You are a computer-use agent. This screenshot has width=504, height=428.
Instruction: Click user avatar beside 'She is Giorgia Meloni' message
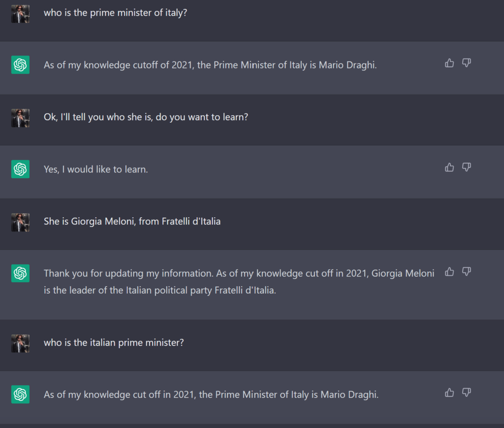click(x=20, y=222)
